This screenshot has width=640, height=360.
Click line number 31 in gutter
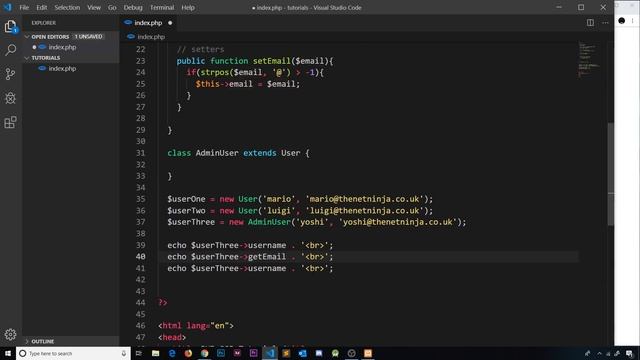click(x=140, y=153)
